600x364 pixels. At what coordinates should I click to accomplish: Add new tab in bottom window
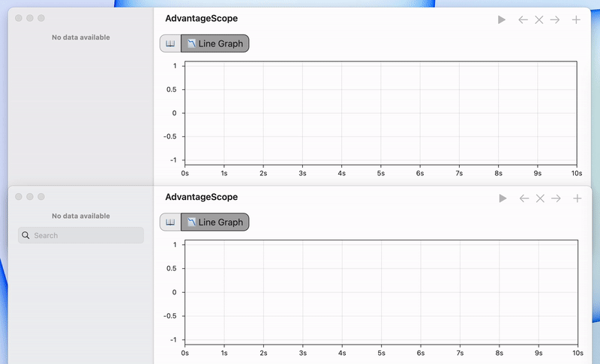click(x=577, y=198)
